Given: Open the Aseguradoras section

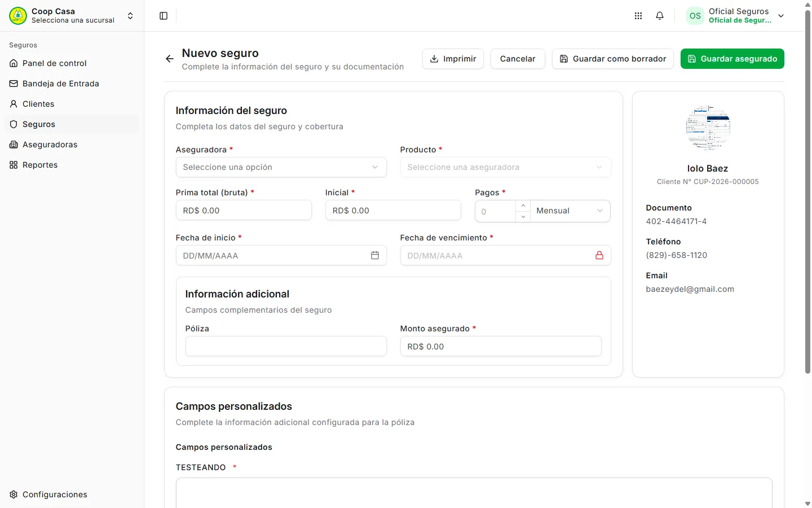Looking at the screenshot, I should (x=72, y=144).
